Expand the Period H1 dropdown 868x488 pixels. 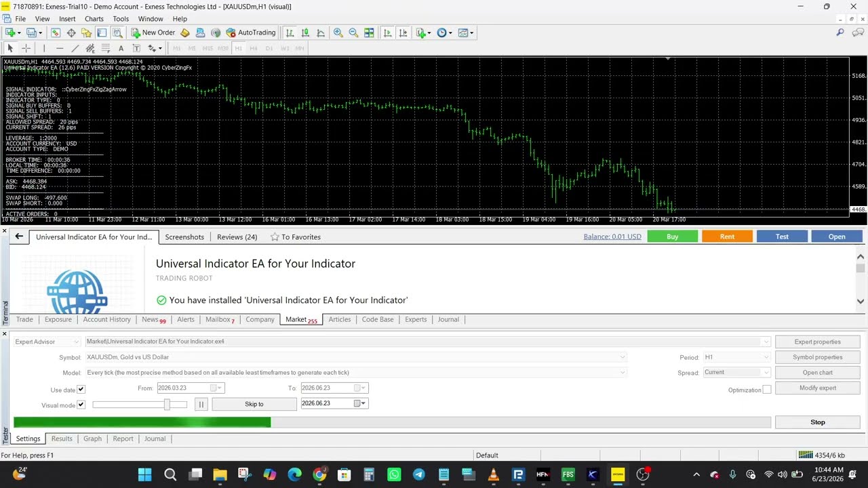click(x=766, y=357)
